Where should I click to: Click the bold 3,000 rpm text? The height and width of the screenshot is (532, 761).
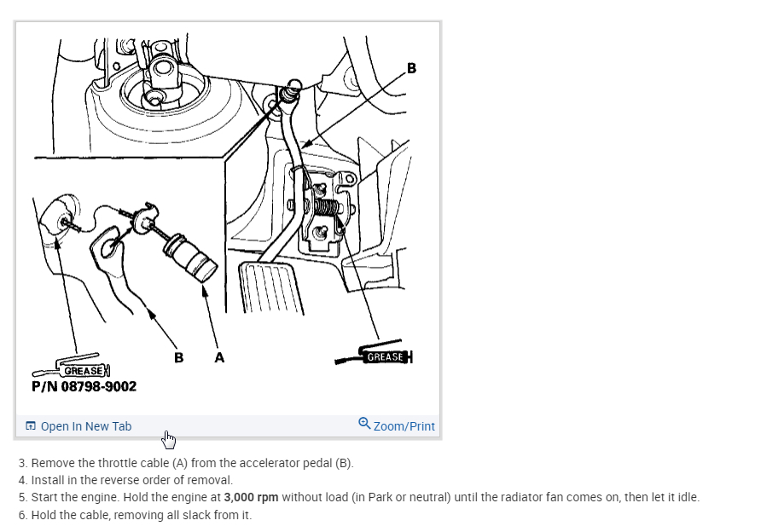pyautogui.click(x=251, y=498)
